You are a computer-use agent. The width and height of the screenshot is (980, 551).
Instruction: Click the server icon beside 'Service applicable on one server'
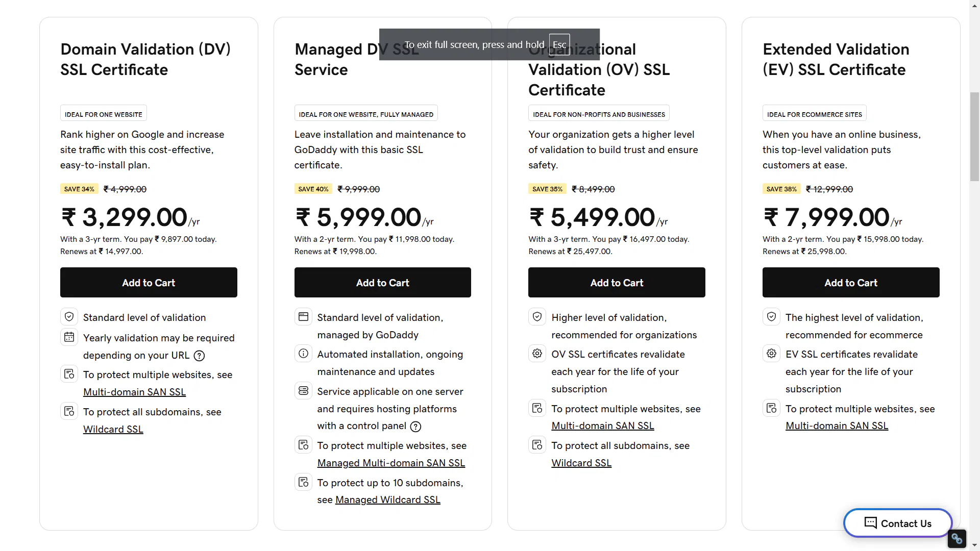click(x=303, y=391)
